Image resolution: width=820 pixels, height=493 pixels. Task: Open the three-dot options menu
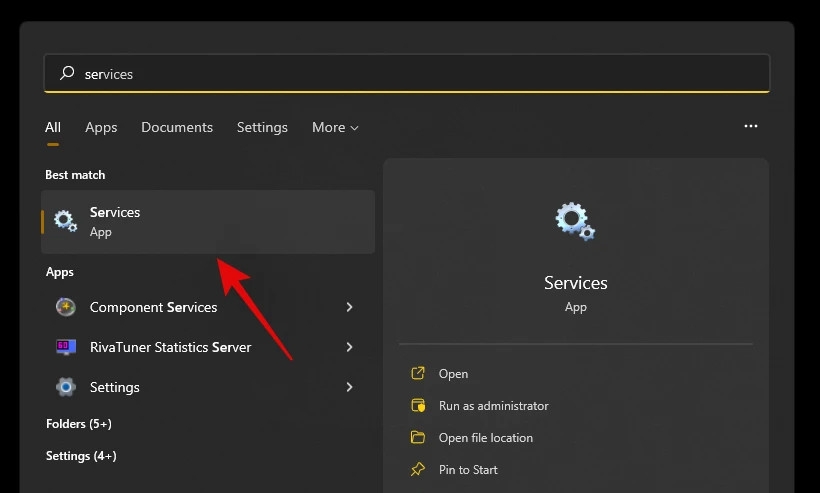(750, 127)
